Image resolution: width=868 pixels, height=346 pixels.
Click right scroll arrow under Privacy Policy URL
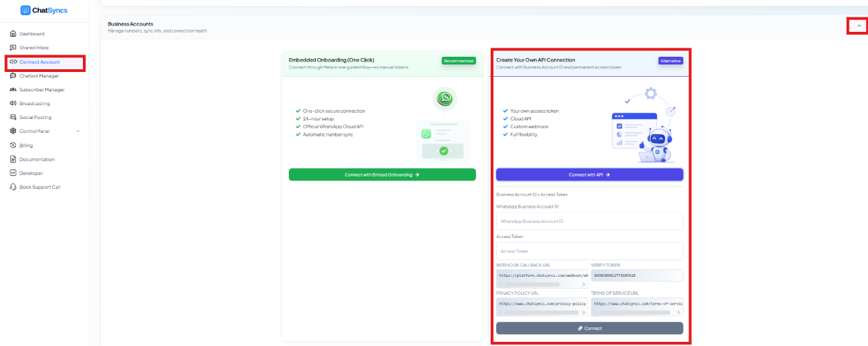pyautogui.click(x=583, y=313)
